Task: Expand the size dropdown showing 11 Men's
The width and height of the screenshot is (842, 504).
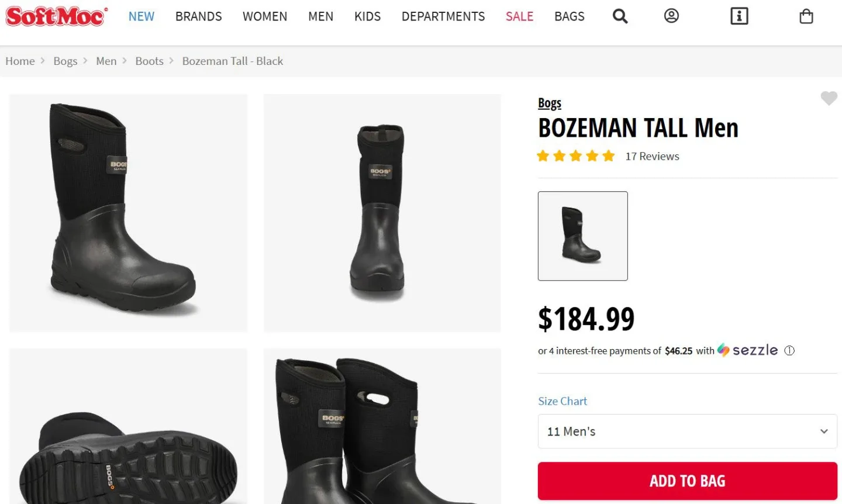Action: pyautogui.click(x=687, y=431)
